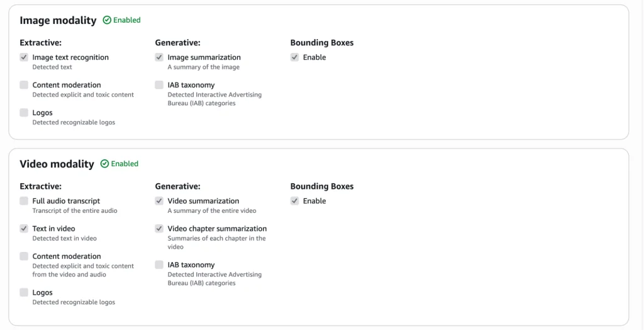Image resolution: width=644 pixels, height=330 pixels.
Task: Toggle Image summarization checkbox
Action: click(x=159, y=57)
